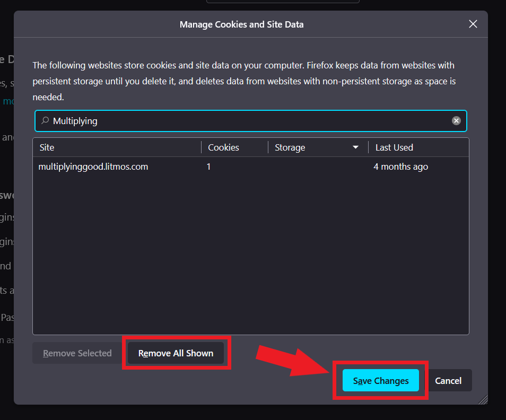The image size is (506, 420).
Task: Click the Manage Cookies and Site Data title
Action: click(x=241, y=24)
